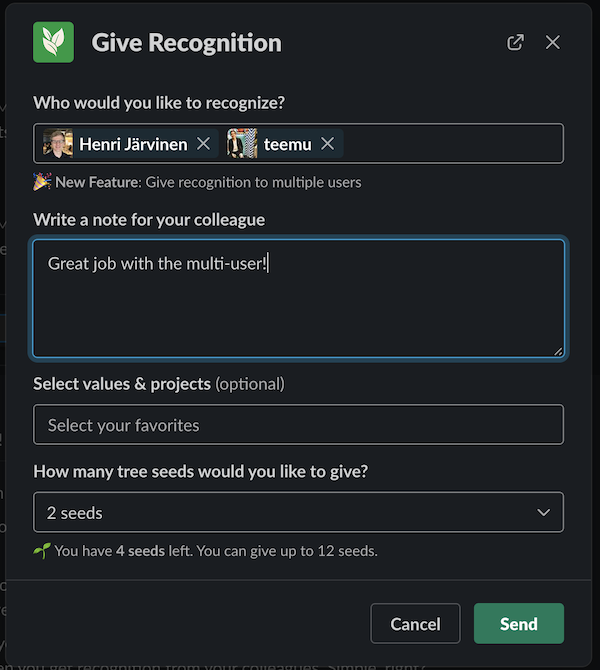Remove Henri Järvinen from recipients
Image resolution: width=600 pixels, height=670 pixels.
tap(203, 144)
